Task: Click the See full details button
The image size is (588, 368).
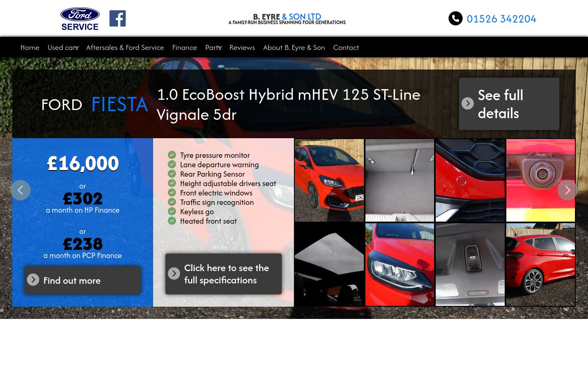Action: click(x=509, y=104)
